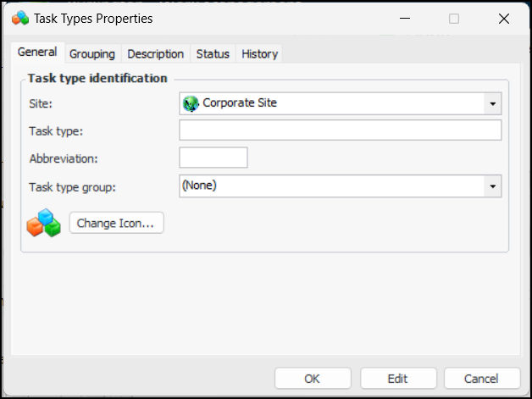Close the Task Types Properties window
532x399 pixels.
[504, 18]
